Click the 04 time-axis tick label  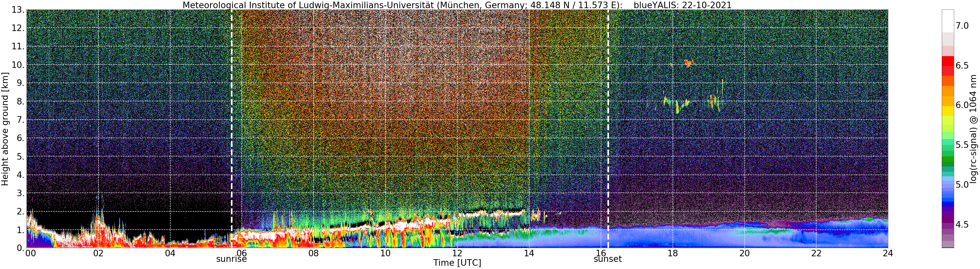click(170, 253)
